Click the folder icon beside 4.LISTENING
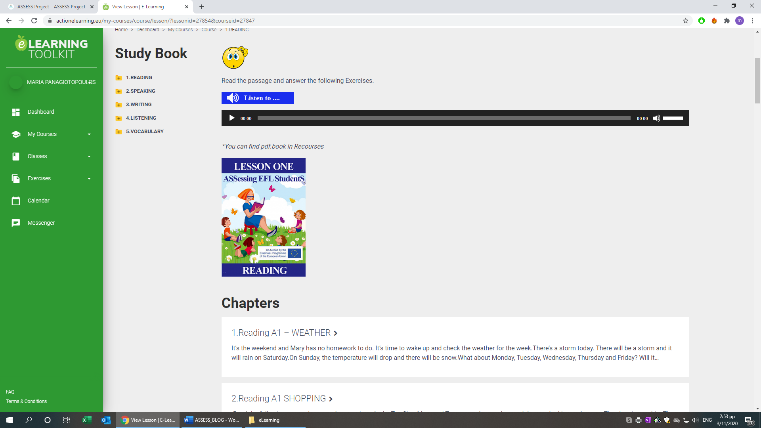 pos(118,118)
